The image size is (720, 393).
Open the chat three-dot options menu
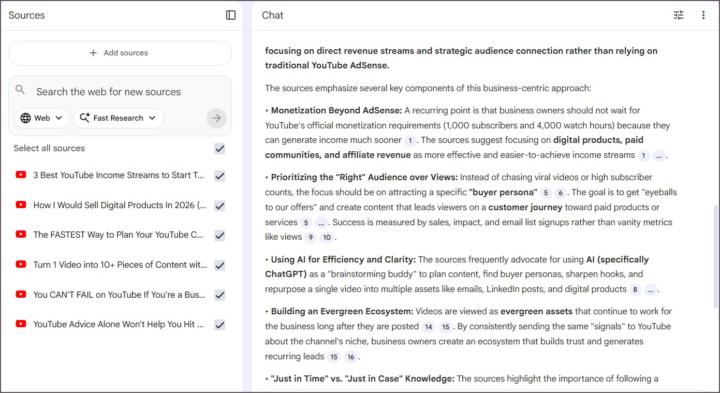coord(703,15)
